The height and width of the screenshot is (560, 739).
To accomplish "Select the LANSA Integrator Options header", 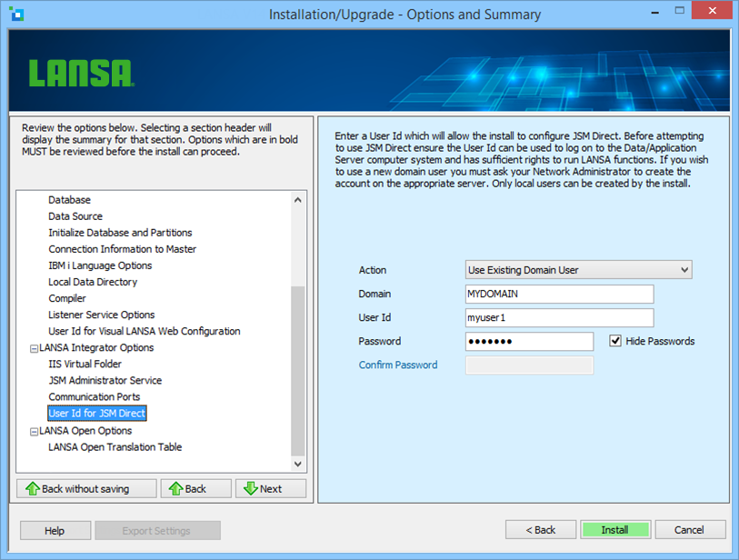I will tap(96, 348).
